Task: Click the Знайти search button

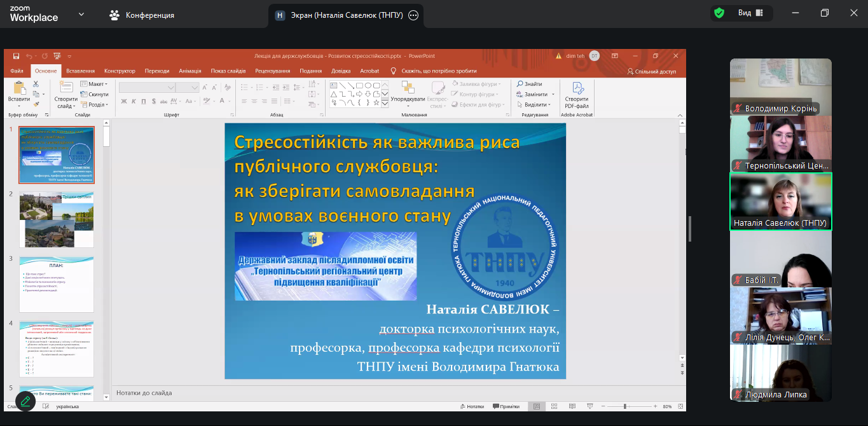Action: [530, 84]
